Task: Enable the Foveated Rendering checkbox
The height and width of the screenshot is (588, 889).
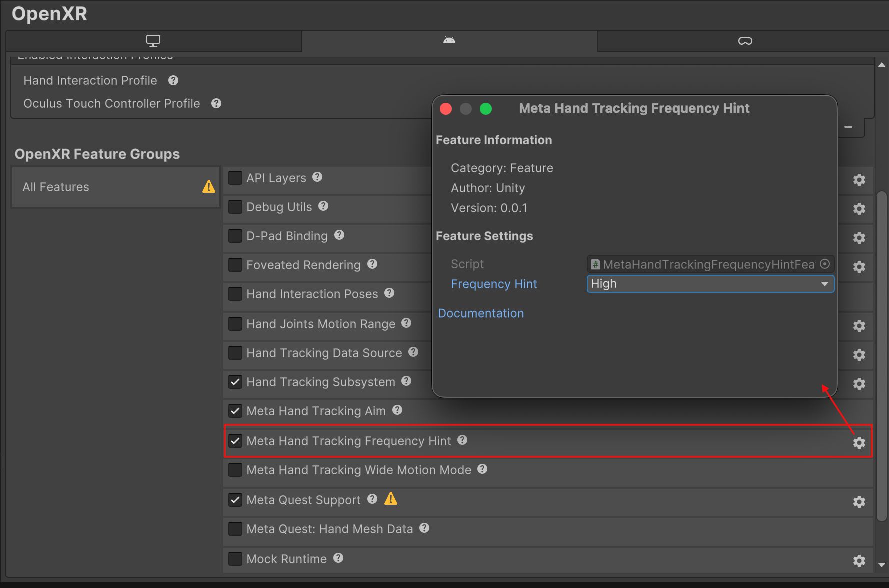Action: 235,265
